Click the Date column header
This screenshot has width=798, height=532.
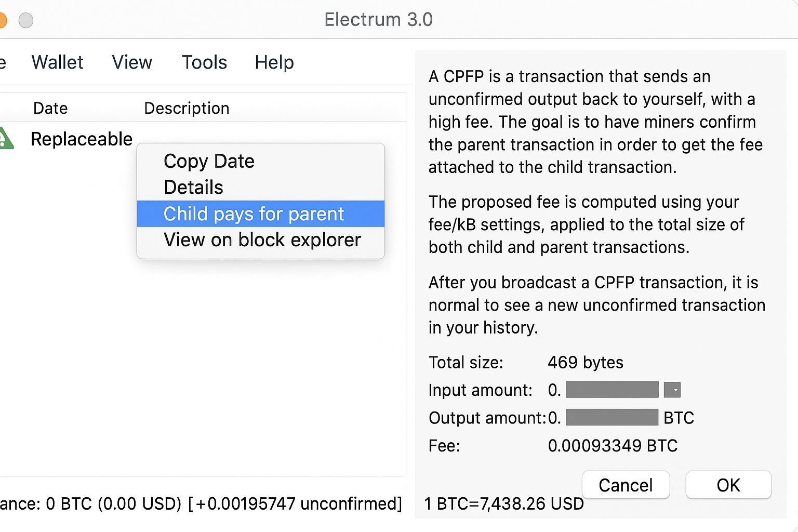pos(50,108)
